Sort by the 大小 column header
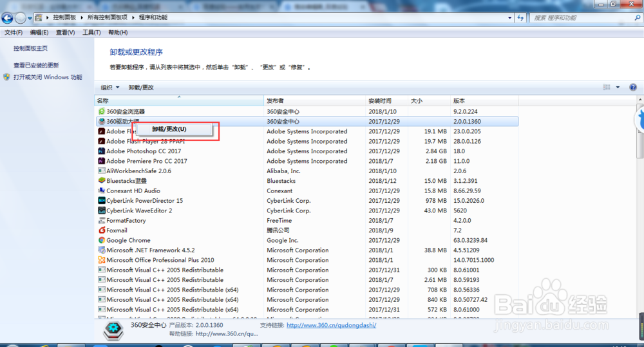Image resolution: width=644 pixels, height=347 pixels. [429, 100]
